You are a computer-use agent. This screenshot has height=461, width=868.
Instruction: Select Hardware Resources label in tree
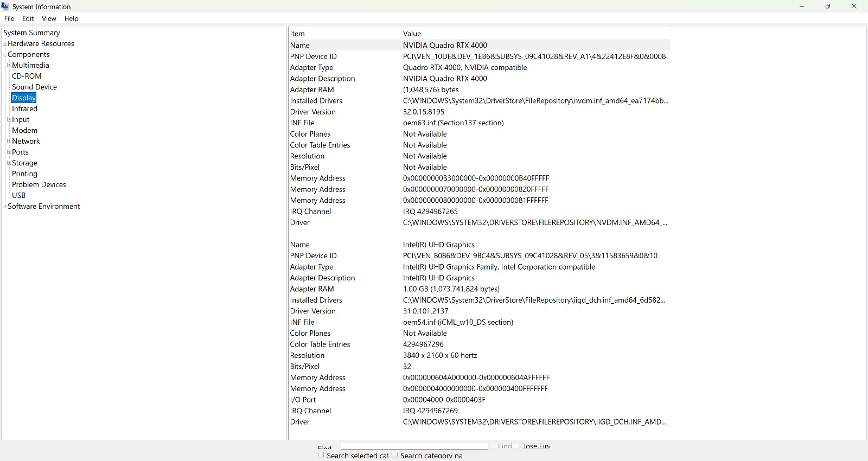(x=41, y=44)
